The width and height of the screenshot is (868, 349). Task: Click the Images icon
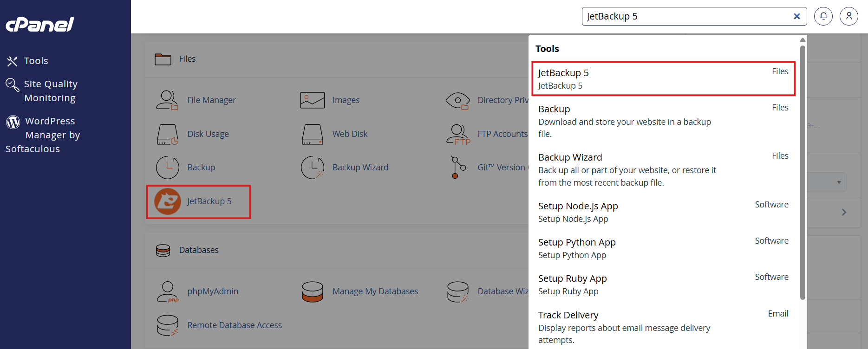(x=312, y=100)
